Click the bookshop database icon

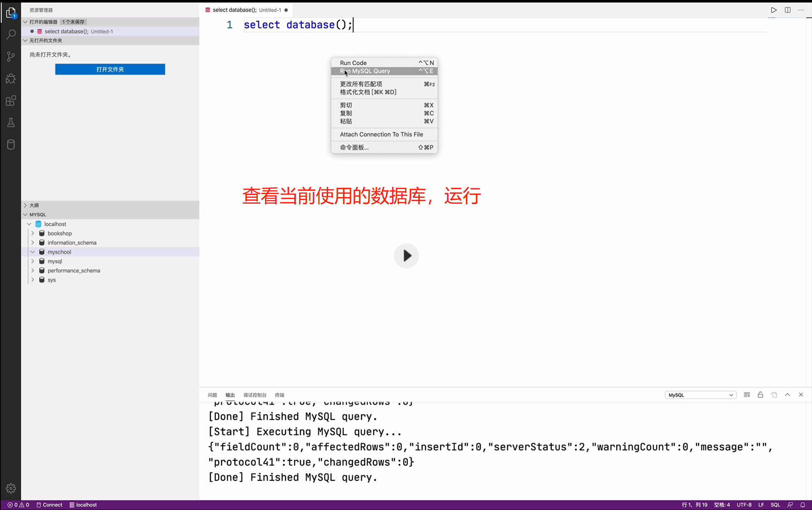[x=42, y=233]
